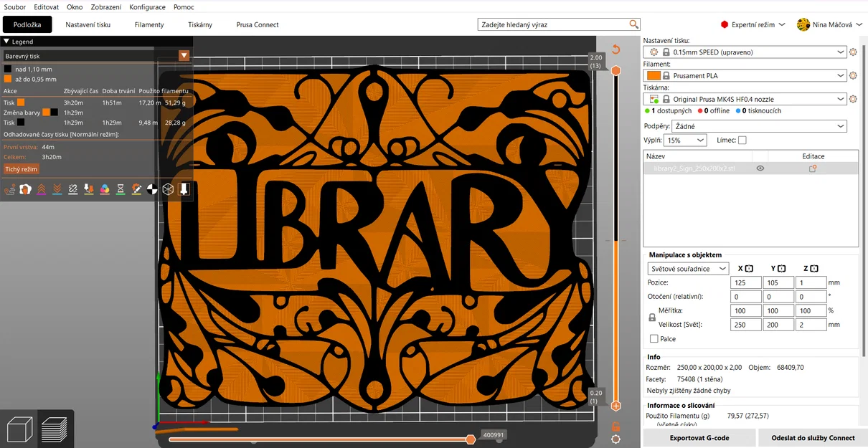Screen dimensions: 868x448
Task: Switch to Podložka tab
Action: [27, 24]
